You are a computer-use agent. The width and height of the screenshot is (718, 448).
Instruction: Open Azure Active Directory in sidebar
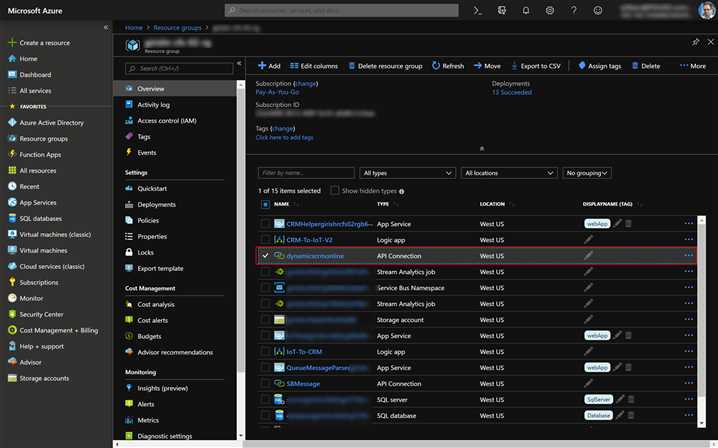pyautogui.click(x=50, y=123)
